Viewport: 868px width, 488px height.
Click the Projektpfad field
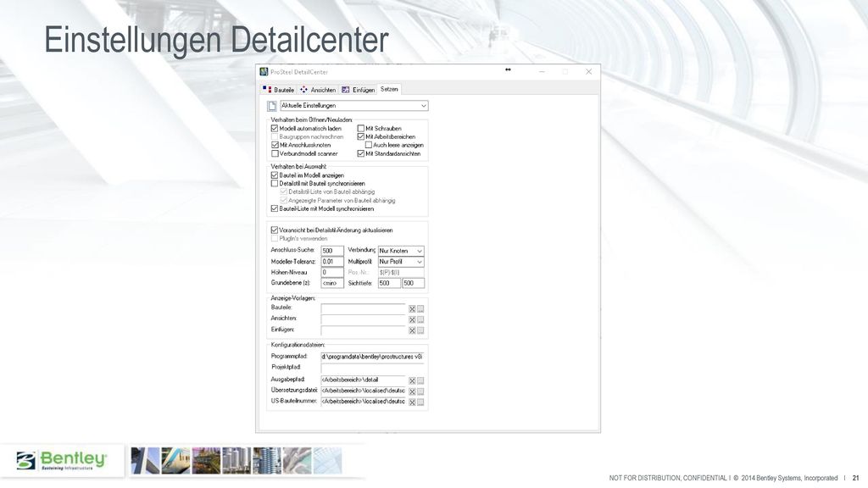coord(372,368)
